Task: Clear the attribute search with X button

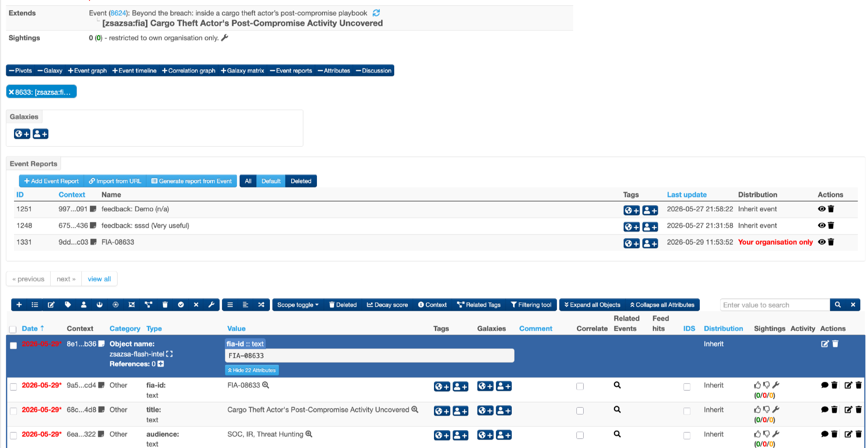Action: point(853,305)
